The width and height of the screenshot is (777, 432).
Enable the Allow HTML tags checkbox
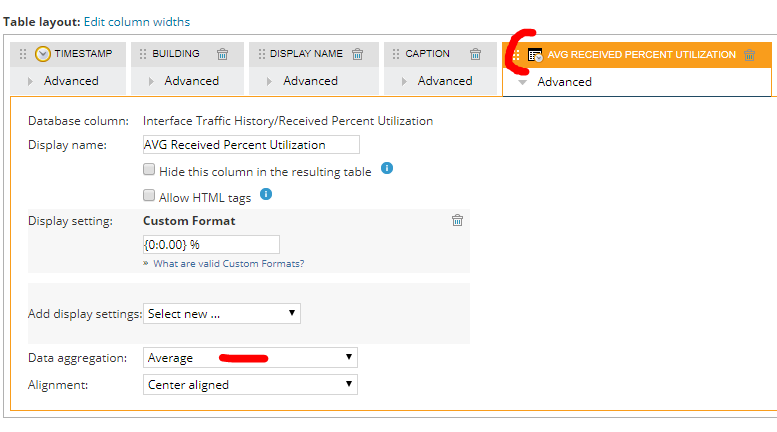[x=149, y=197]
